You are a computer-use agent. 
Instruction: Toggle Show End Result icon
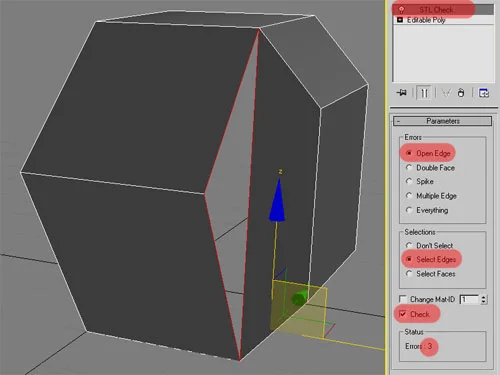tap(424, 93)
